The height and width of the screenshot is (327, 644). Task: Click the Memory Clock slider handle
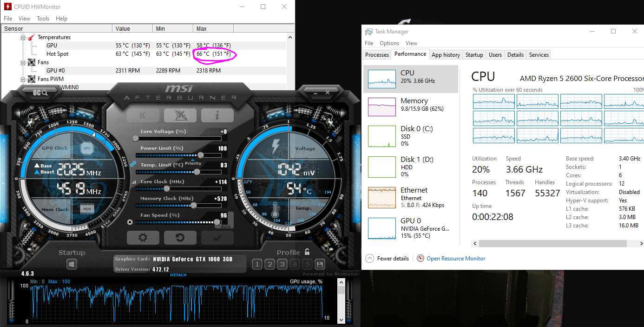tap(193, 205)
